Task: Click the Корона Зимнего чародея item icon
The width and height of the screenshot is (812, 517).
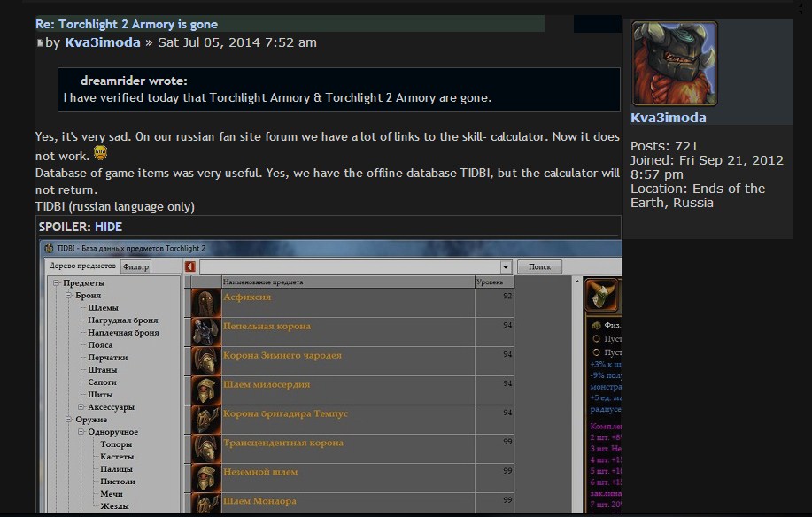Action: coord(206,360)
